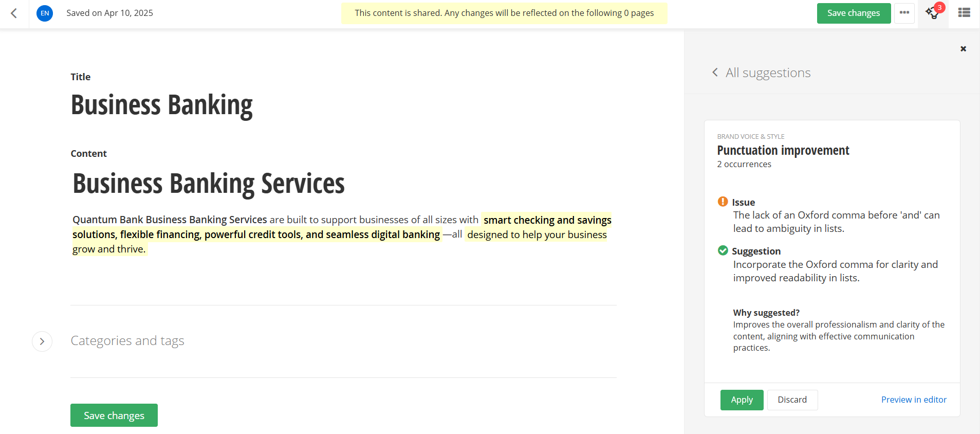Open the three-dot more options menu

904,13
